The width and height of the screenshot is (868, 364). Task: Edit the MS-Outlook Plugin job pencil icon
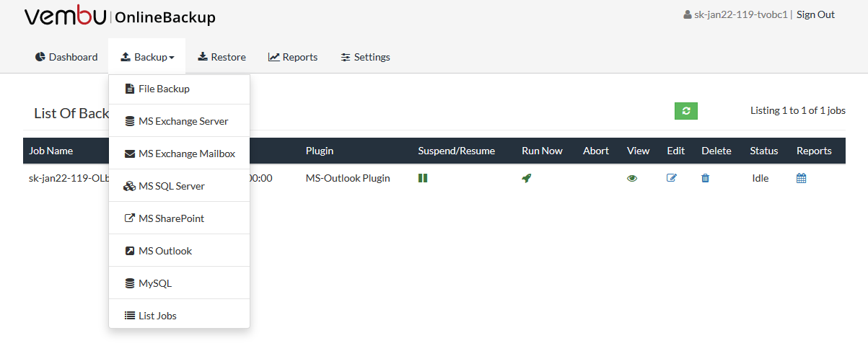[672, 178]
